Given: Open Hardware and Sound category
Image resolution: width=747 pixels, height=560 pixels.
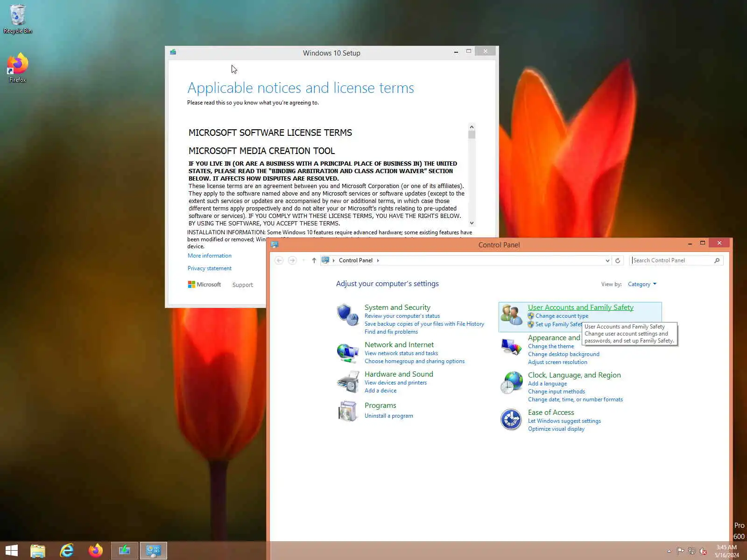Looking at the screenshot, I should pos(399,374).
